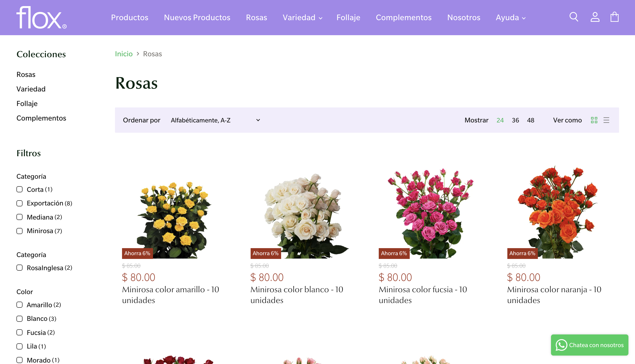Open the 'Ordenar por' sort dropdown
Viewport: 635px width, 364px height.
pos(215,120)
